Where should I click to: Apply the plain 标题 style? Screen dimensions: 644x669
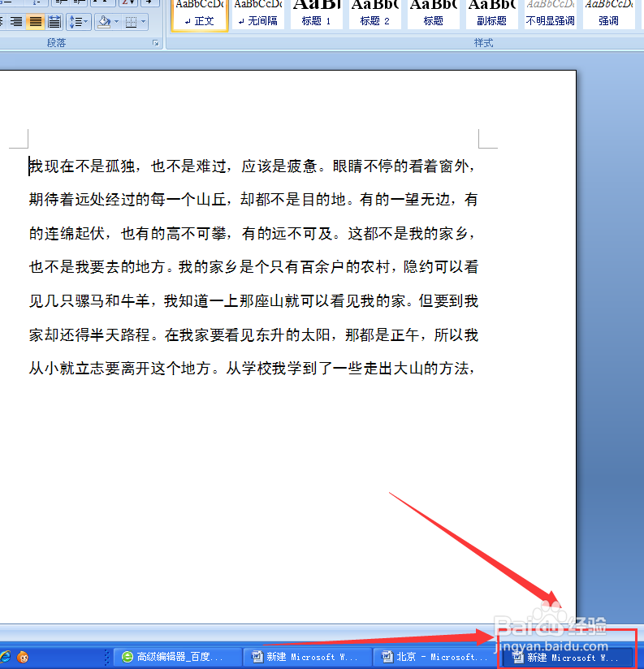coord(433,15)
